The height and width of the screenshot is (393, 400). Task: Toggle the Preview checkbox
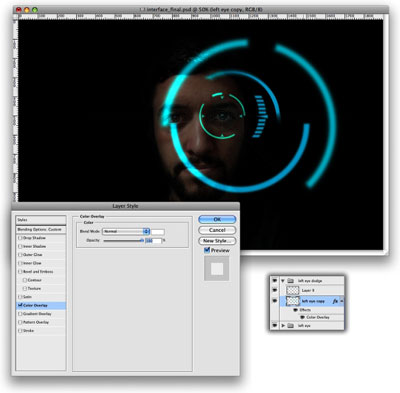point(207,250)
